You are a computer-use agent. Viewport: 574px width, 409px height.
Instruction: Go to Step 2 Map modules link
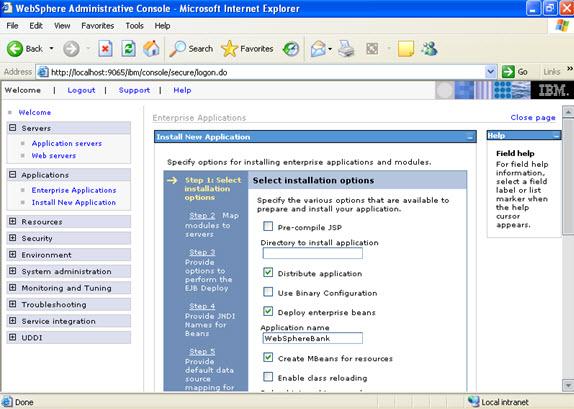point(202,215)
